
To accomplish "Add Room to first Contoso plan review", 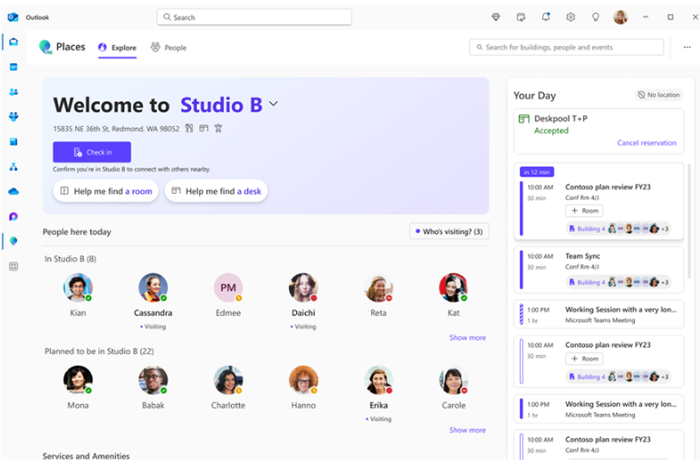I will (x=584, y=210).
